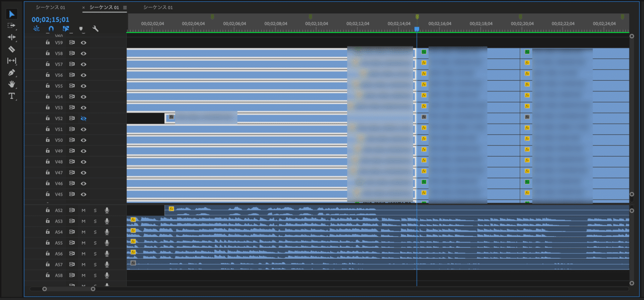Select the Hand tool
Viewport: 644px width, 300px height.
click(12, 84)
